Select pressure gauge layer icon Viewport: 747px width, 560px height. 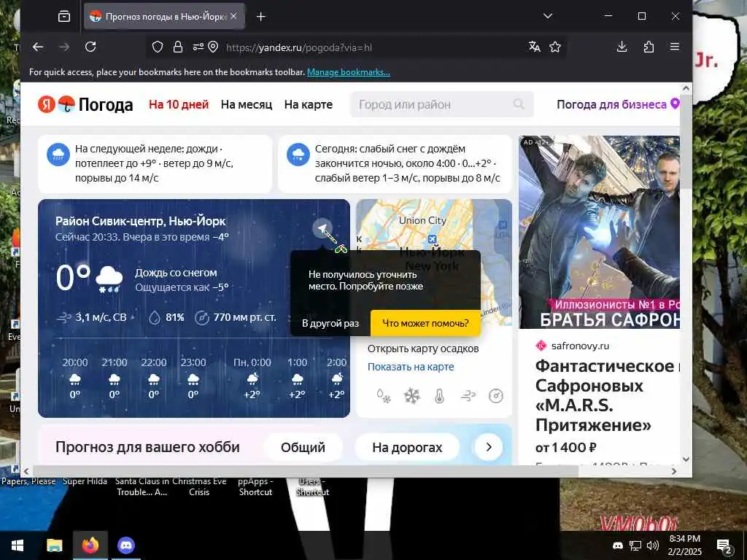point(496,396)
